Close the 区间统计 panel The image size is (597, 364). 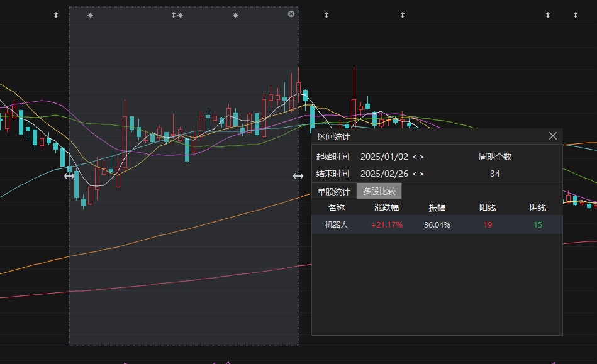[553, 136]
